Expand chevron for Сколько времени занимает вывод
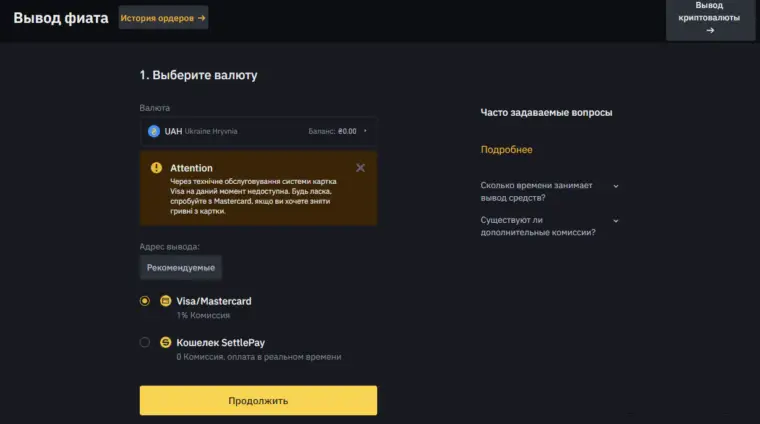The width and height of the screenshot is (760, 424). pos(615,186)
